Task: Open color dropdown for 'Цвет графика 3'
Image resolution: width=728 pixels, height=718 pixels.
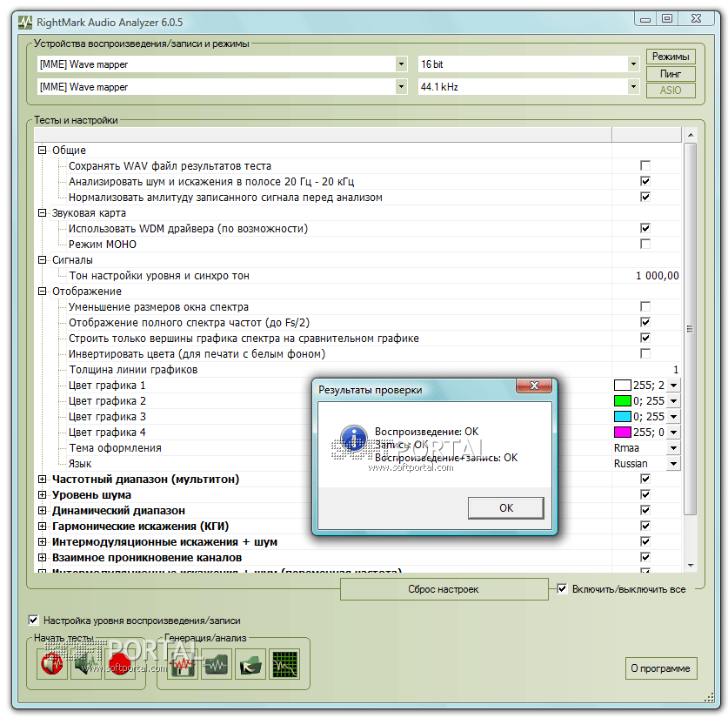Action: coord(674,417)
